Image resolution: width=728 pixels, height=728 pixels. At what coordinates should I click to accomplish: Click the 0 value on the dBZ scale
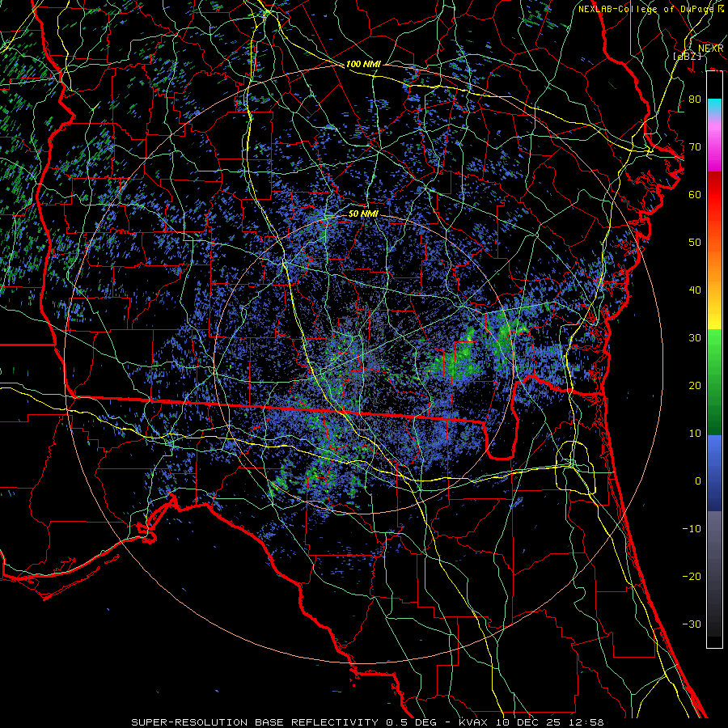click(698, 481)
